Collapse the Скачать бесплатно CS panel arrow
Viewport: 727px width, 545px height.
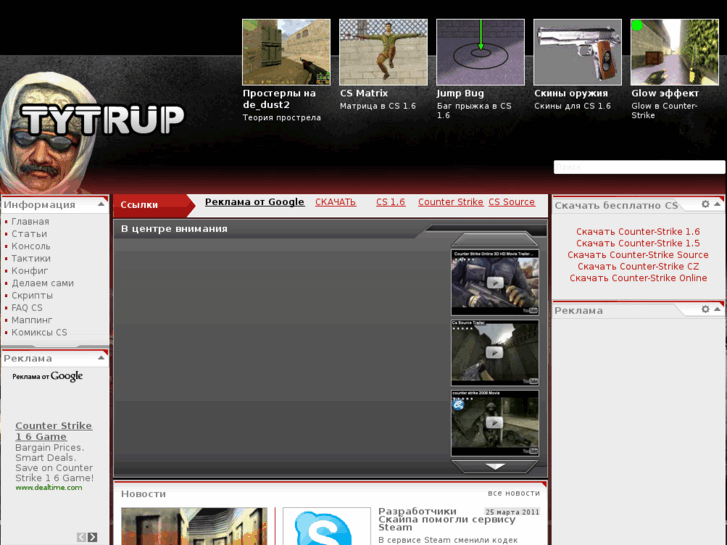(717, 204)
